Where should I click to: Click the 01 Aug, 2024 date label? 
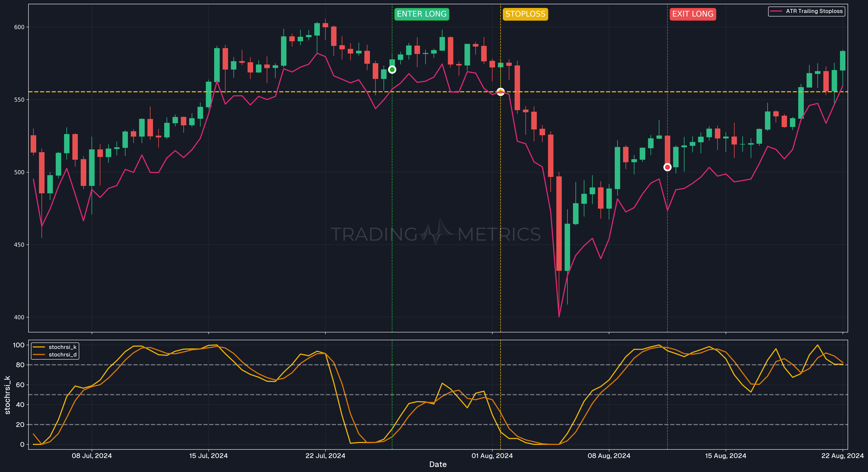492,456
